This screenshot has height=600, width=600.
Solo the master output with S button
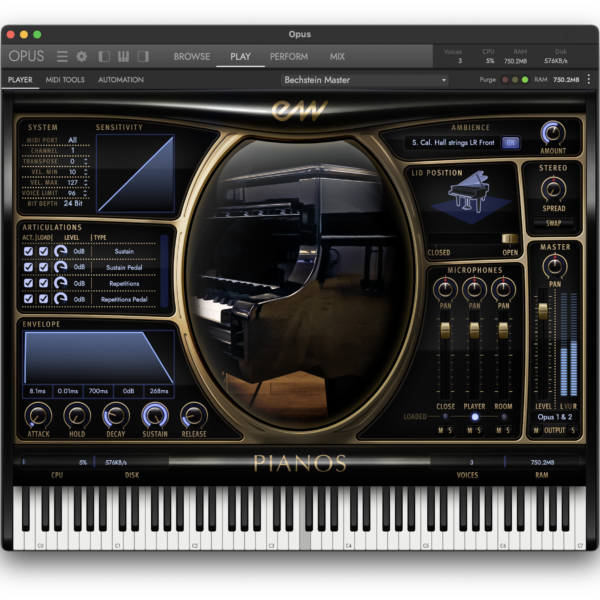click(572, 430)
